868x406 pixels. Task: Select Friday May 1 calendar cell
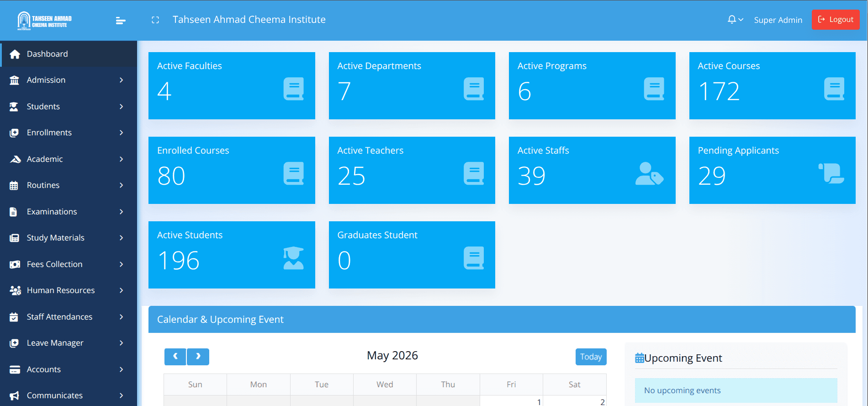(x=511, y=401)
